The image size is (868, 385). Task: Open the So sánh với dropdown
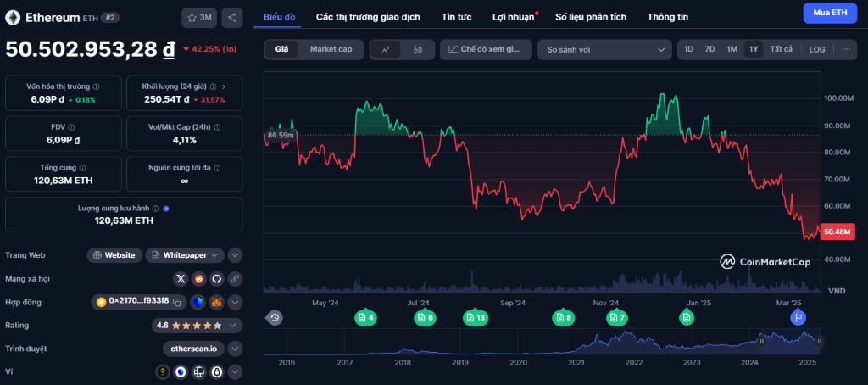[604, 49]
